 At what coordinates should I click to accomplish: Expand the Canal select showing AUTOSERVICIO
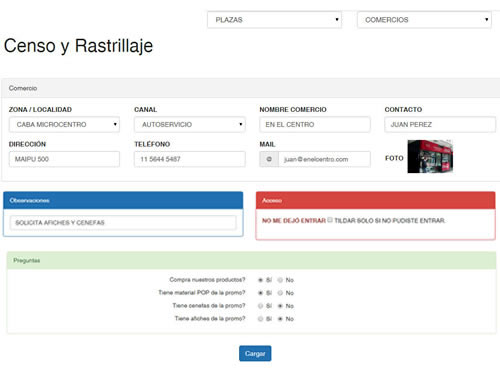tap(190, 124)
